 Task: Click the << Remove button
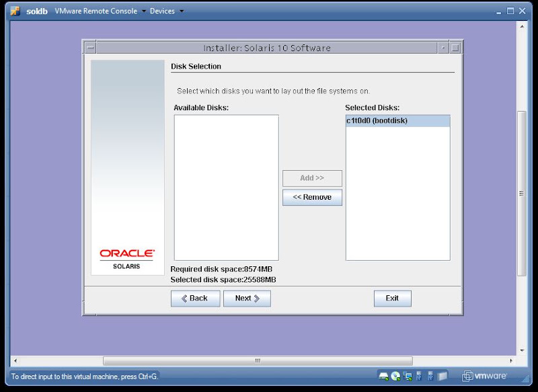point(312,197)
